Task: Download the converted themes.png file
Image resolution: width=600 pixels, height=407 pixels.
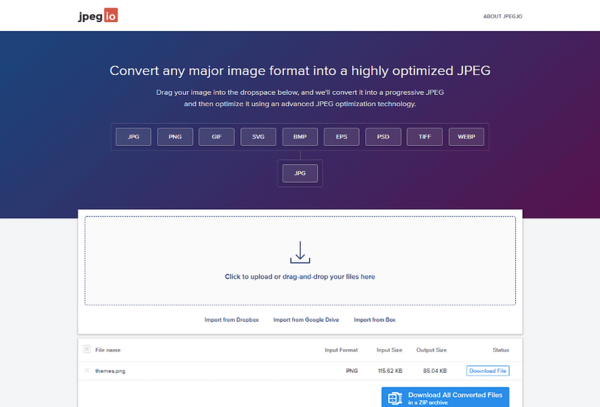Action: coord(488,371)
